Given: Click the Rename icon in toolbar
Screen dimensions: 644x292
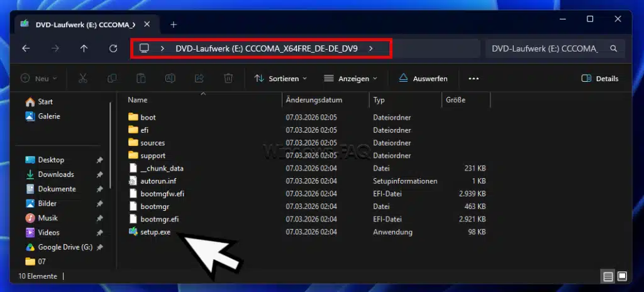Looking at the screenshot, I should (x=170, y=78).
